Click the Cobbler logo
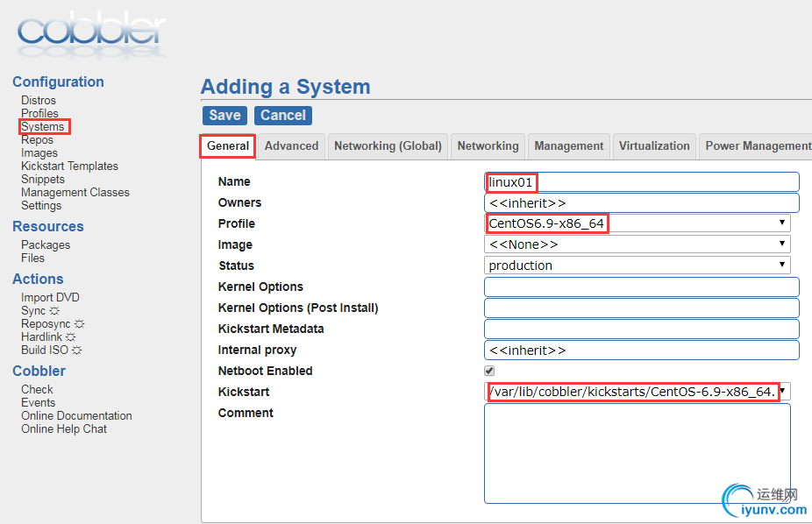Viewport: 812px width, 524px height. point(91,34)
